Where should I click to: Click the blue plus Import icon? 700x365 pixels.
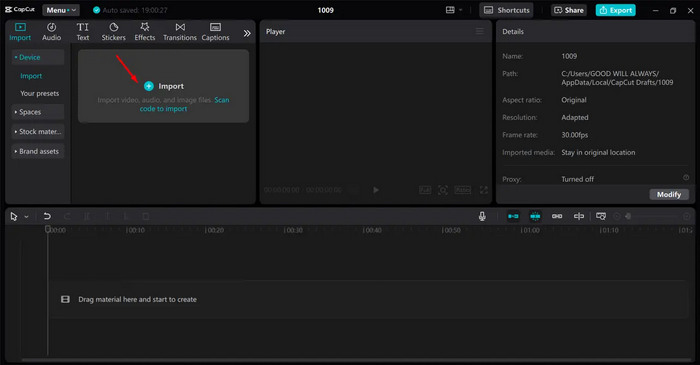point(149,86)
